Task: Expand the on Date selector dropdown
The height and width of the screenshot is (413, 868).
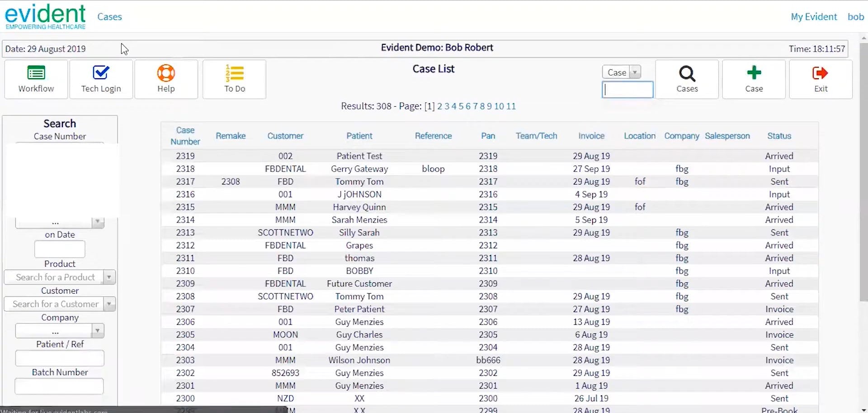Action: [98, 222]
